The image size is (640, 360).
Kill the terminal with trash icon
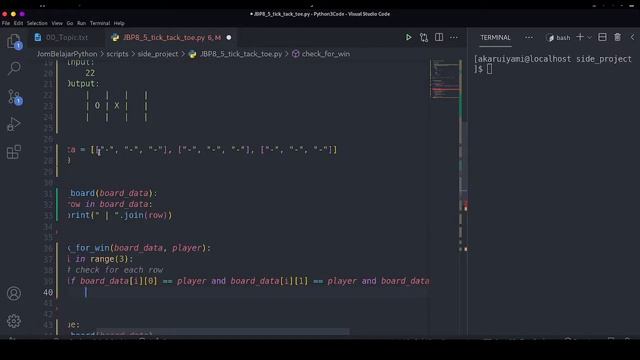coord(618,37)
